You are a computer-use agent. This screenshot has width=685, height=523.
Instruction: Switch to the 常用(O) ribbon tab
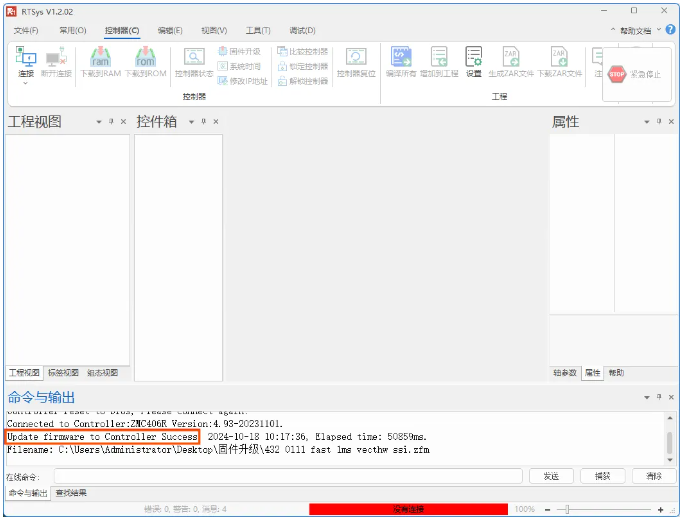[x=73, y=30]
